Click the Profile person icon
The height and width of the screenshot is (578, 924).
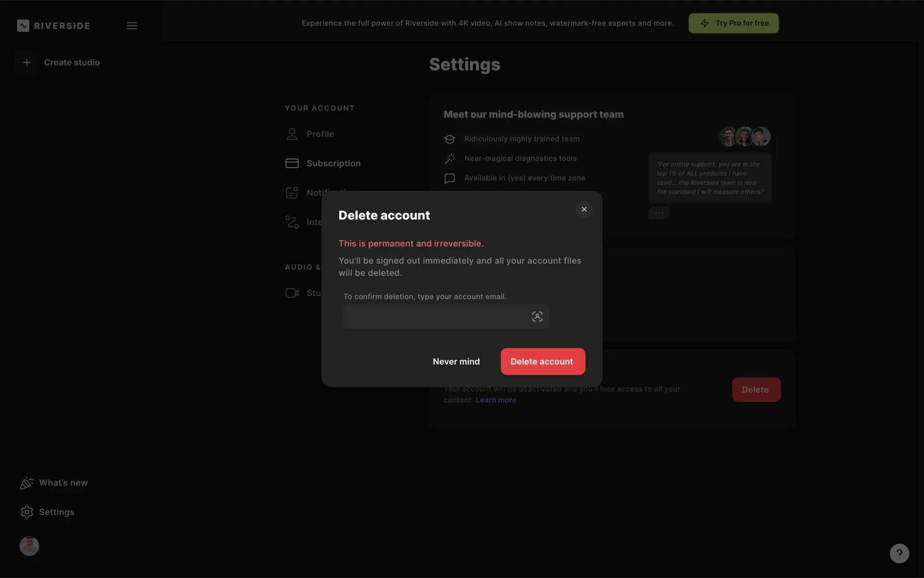(x=292, y=134)
